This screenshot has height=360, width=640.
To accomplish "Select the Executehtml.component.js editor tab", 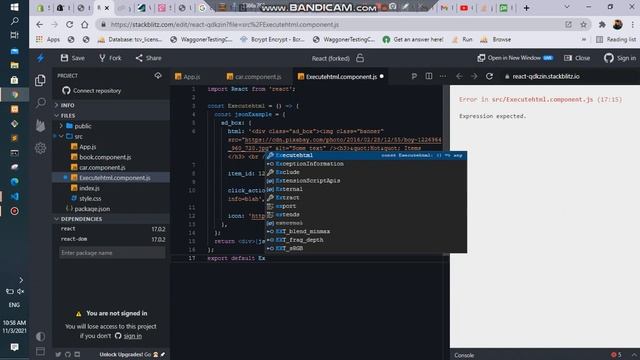I will 340,76.
